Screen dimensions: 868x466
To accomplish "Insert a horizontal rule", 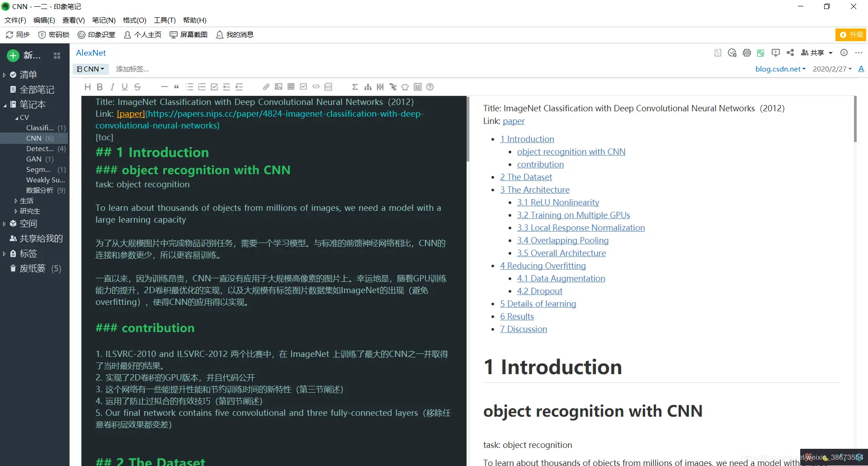I will pyautogui.click(x=165, y=87).
